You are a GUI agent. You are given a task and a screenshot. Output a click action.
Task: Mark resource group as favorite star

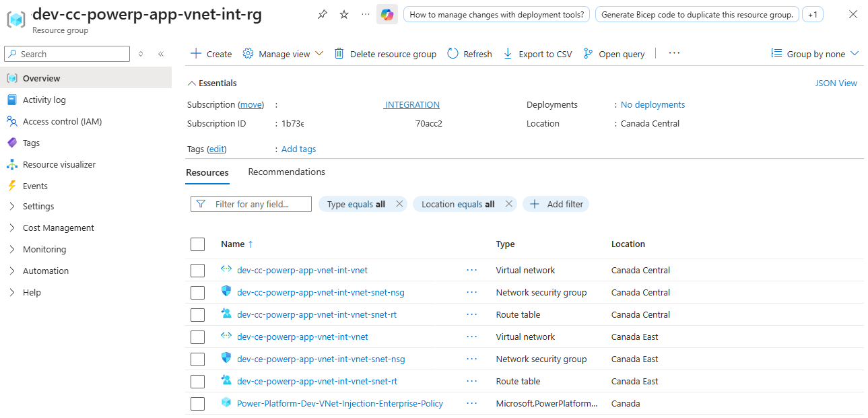(344, 15)
